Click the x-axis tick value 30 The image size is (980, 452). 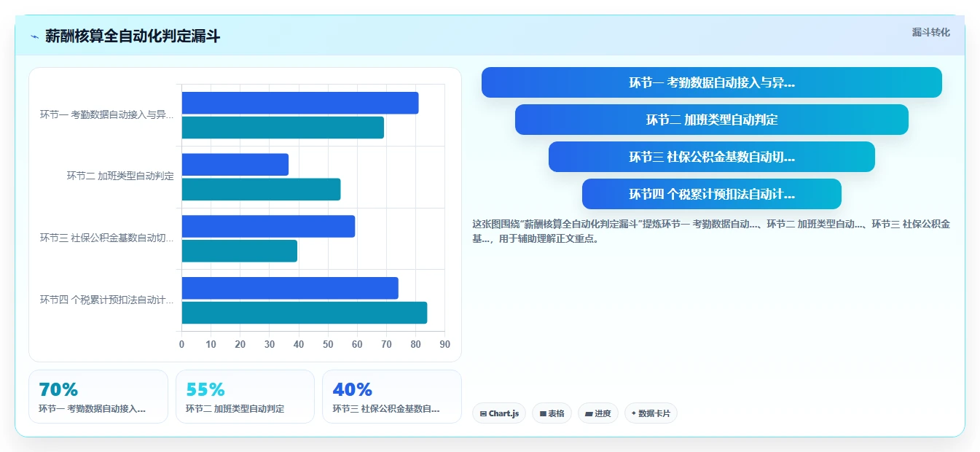click(270, 344)
